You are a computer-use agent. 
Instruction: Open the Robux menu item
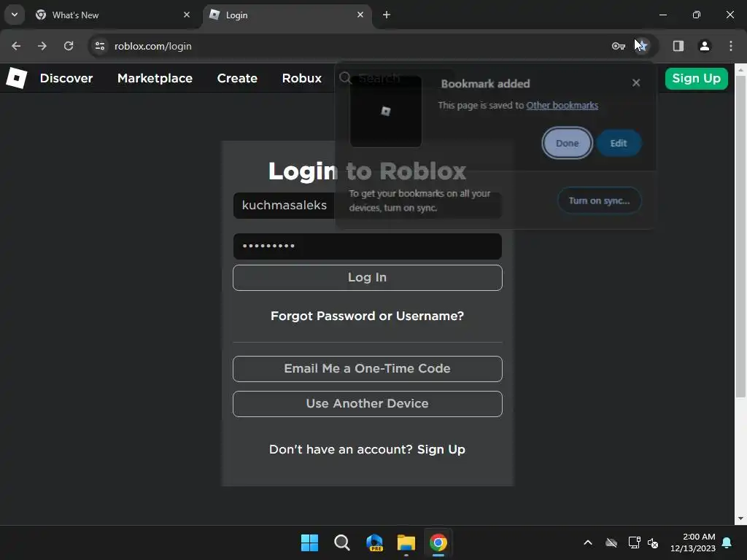301,78
